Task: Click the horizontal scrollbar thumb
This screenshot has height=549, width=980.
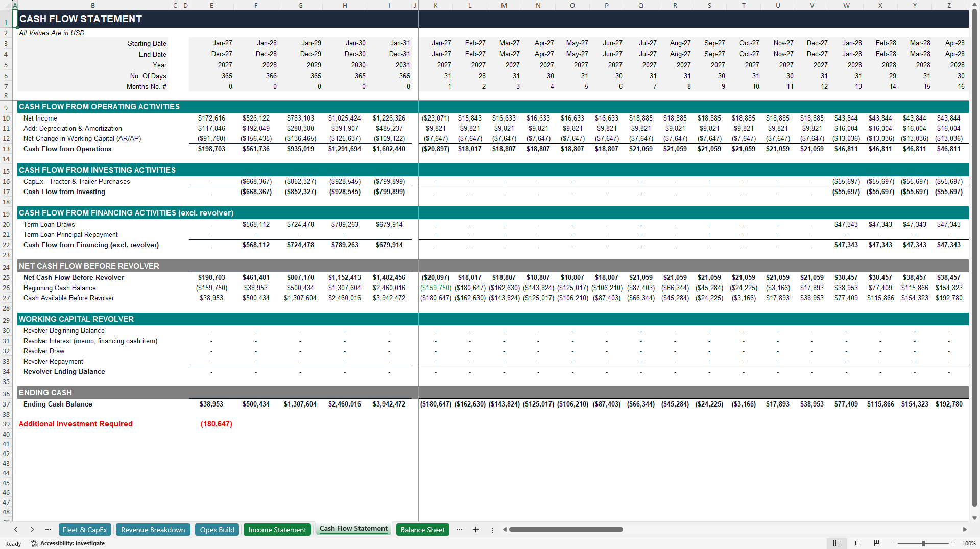Action: click(x=566, y=530)
